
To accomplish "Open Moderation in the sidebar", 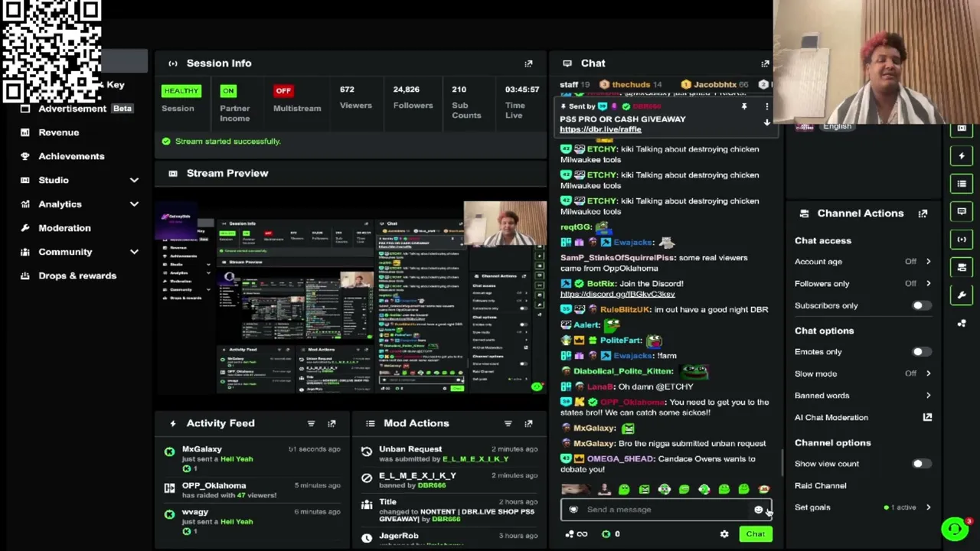I will (64, 228).
